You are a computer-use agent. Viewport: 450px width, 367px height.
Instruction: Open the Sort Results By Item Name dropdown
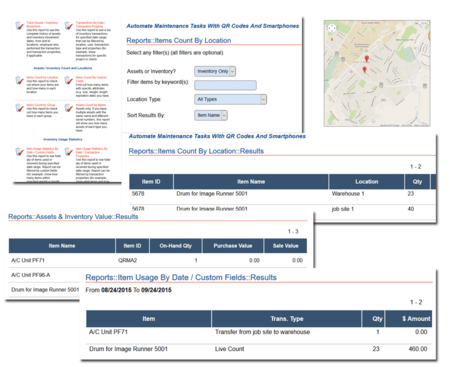coord(211,115)
